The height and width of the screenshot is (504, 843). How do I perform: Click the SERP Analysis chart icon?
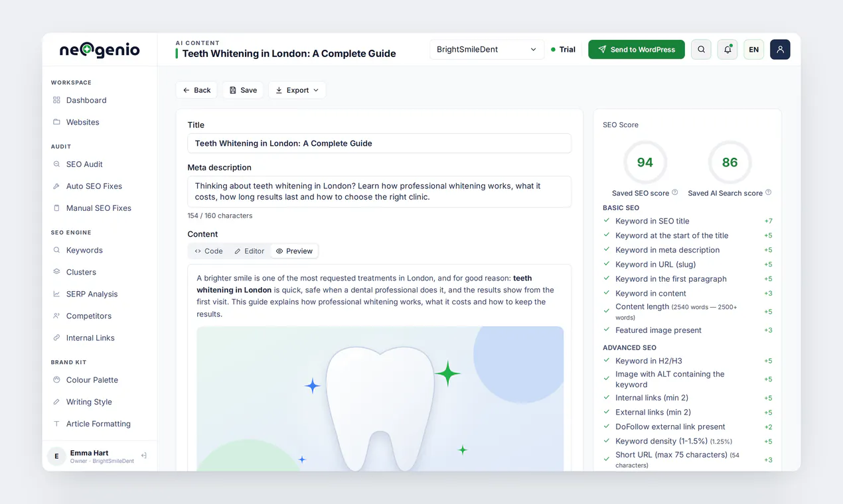[56, 294]
